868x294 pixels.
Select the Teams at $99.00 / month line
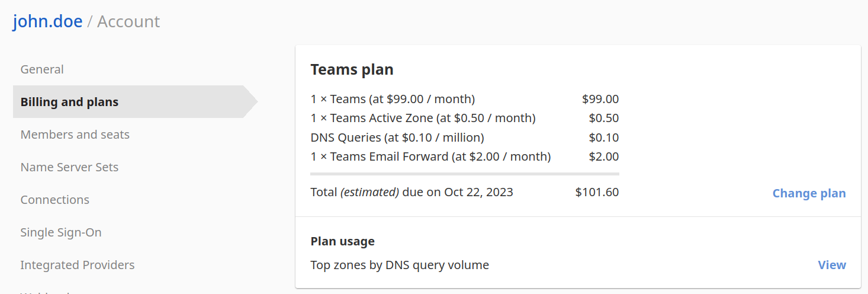pos(393,99)
